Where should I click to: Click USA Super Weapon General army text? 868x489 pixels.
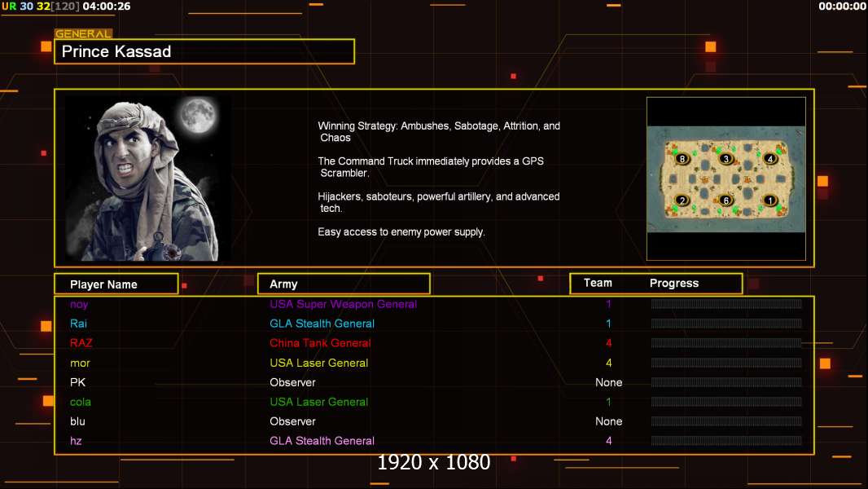click(x=344, y=304)
